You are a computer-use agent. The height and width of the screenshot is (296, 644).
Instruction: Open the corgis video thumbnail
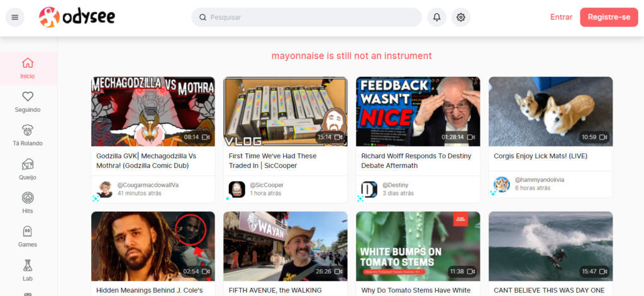551,111
